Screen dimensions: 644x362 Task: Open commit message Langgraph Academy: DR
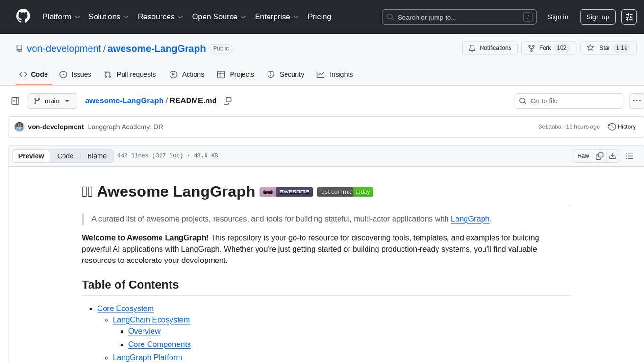pyautogui.click(x=125, y=127)
